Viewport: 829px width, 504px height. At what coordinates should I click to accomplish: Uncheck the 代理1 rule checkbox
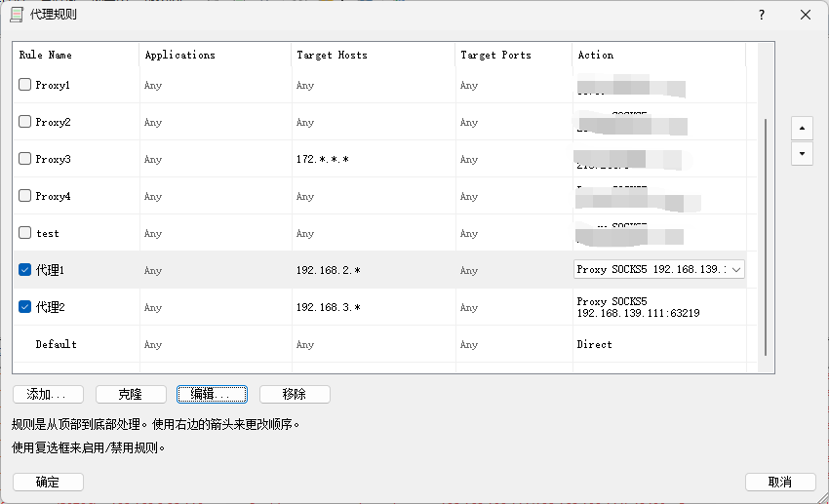point(24,269)
